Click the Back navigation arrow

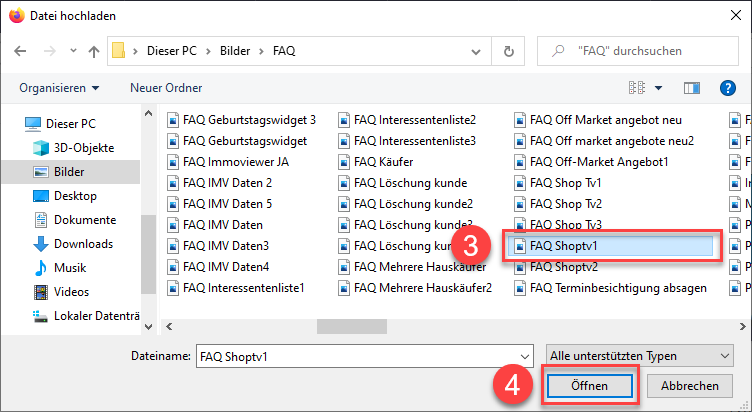pyautogui.click(x=19, y=51)
